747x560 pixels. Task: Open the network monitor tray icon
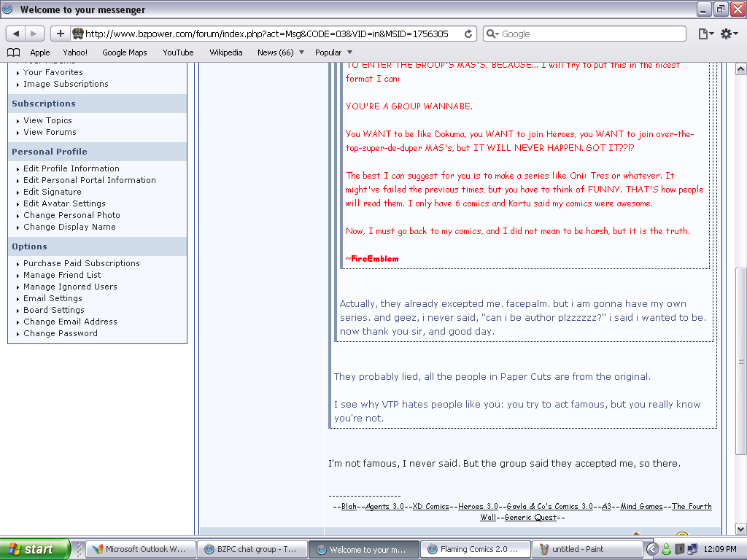(x=693, y=549)
